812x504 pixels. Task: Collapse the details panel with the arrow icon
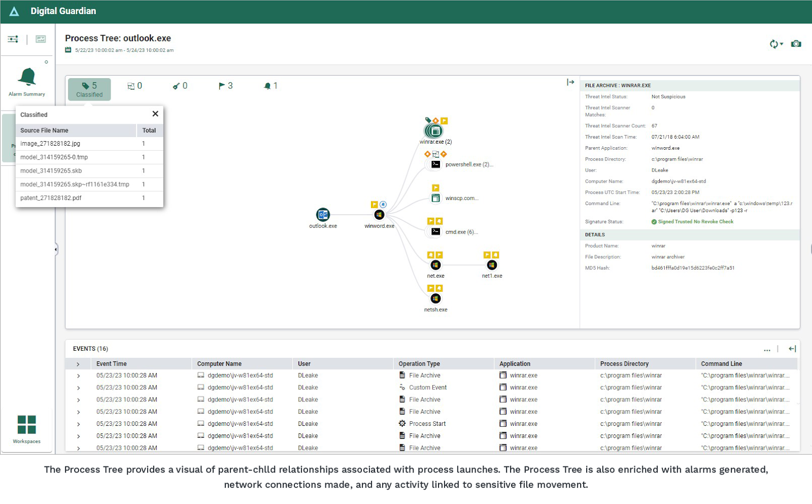point(570,82)
